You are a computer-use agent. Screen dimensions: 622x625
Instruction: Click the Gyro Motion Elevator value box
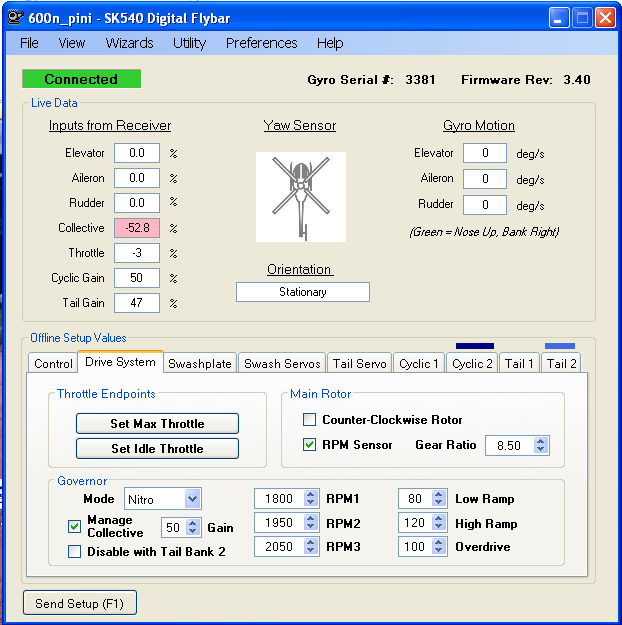(485, 153)
